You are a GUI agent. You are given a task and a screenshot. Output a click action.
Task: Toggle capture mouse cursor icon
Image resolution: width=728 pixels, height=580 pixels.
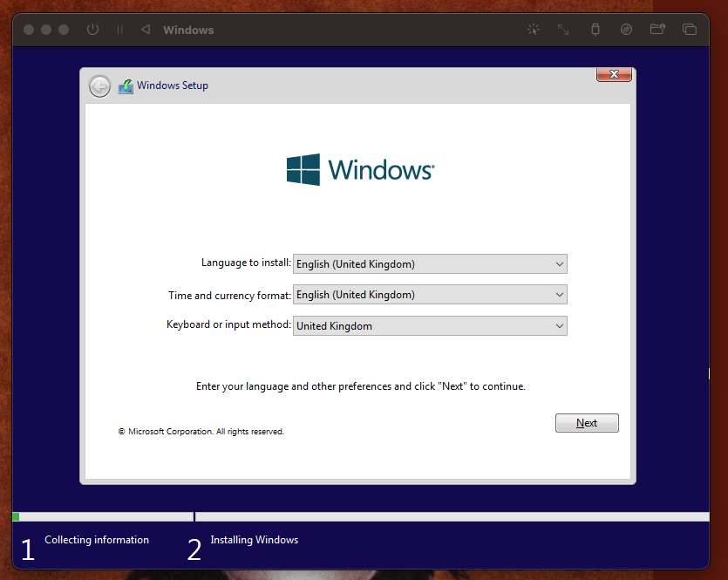coord(534,30)
